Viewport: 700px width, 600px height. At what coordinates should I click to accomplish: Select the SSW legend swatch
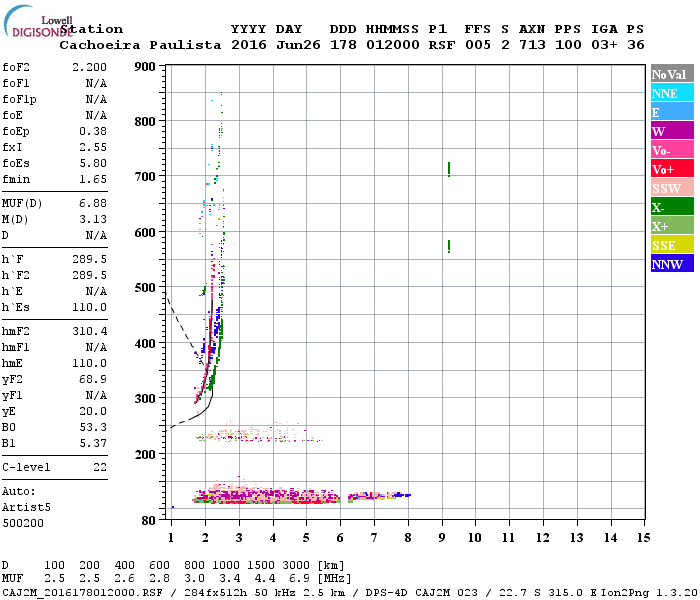(672, 188)
